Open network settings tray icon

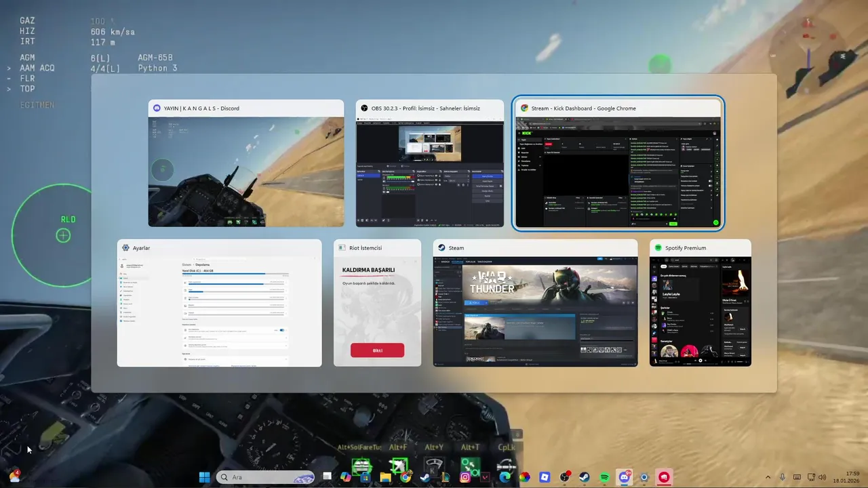[x=810, y=477]
